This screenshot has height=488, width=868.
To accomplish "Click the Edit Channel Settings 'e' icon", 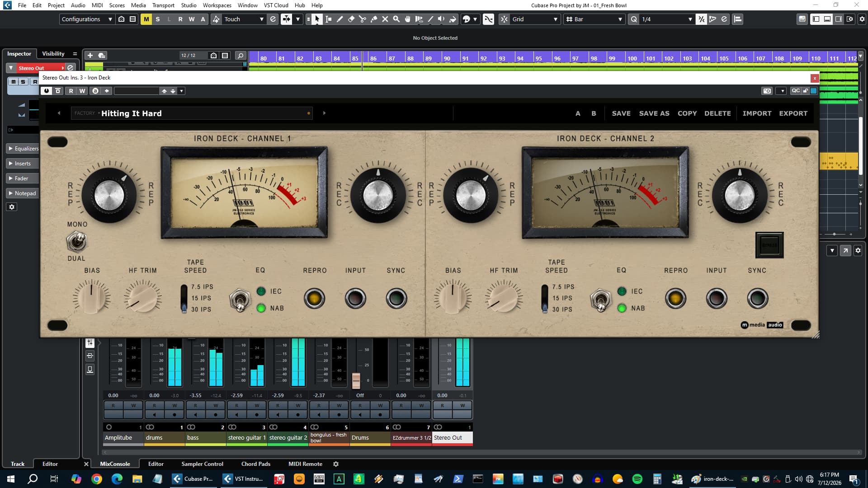I will [71, 68].
